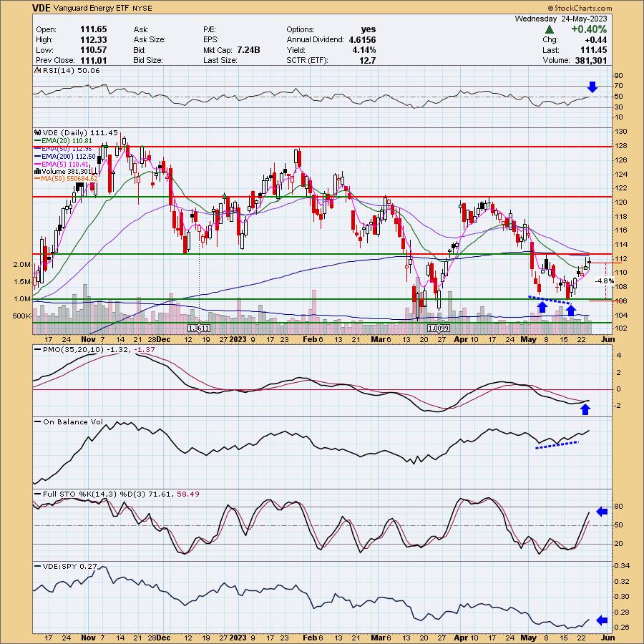
Task: Click the 1.3611 dividend marker label
Action: [199, 328]
